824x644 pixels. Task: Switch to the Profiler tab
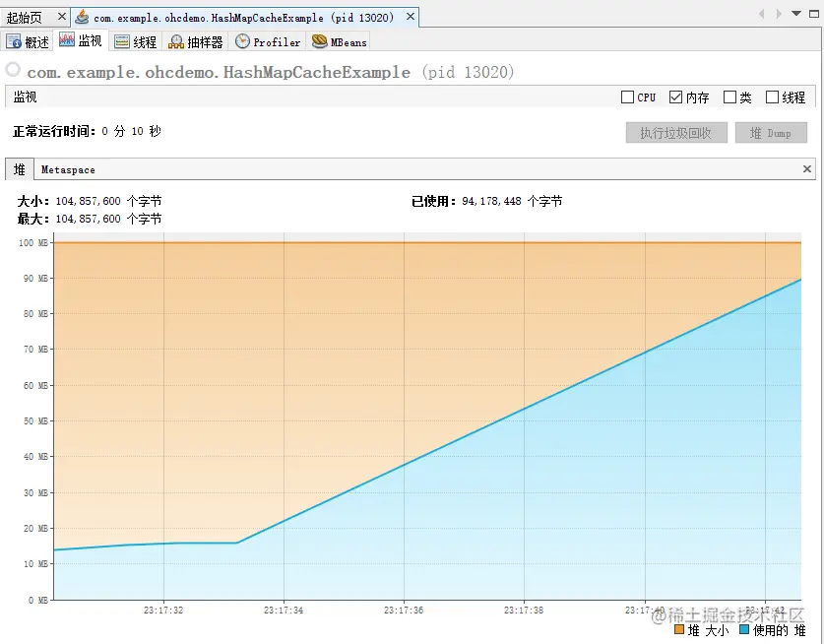(268, 41)
